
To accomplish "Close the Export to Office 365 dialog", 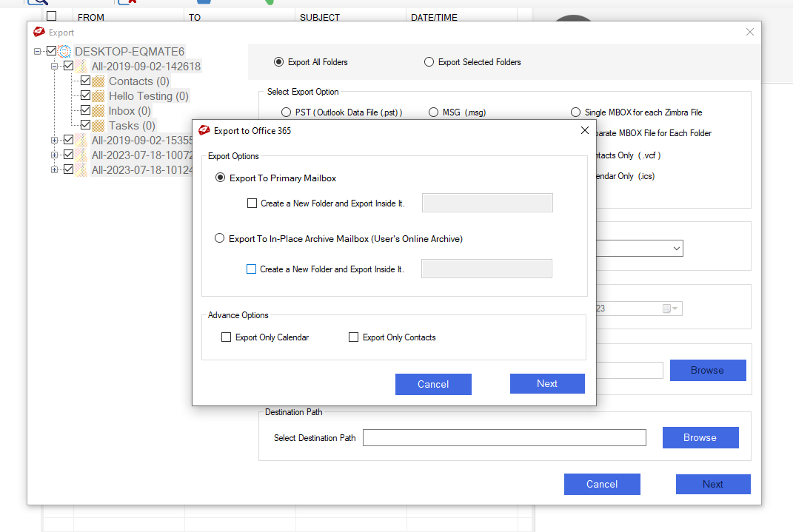I will point(585,130).
